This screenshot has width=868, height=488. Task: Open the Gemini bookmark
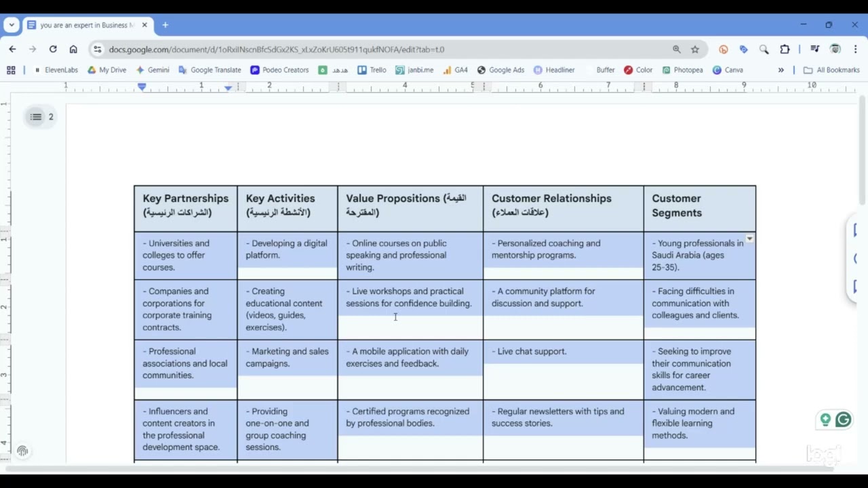(153, 70)
